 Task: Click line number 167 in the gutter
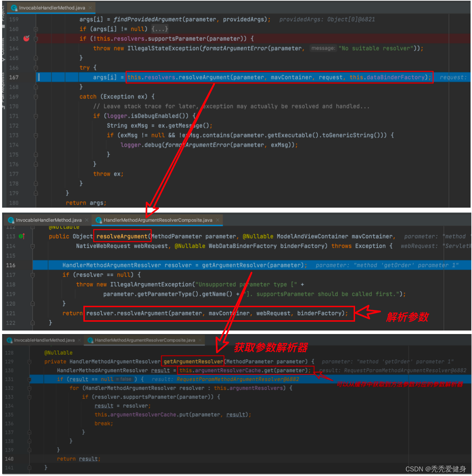pyautogui.click(x=14, y=77)
